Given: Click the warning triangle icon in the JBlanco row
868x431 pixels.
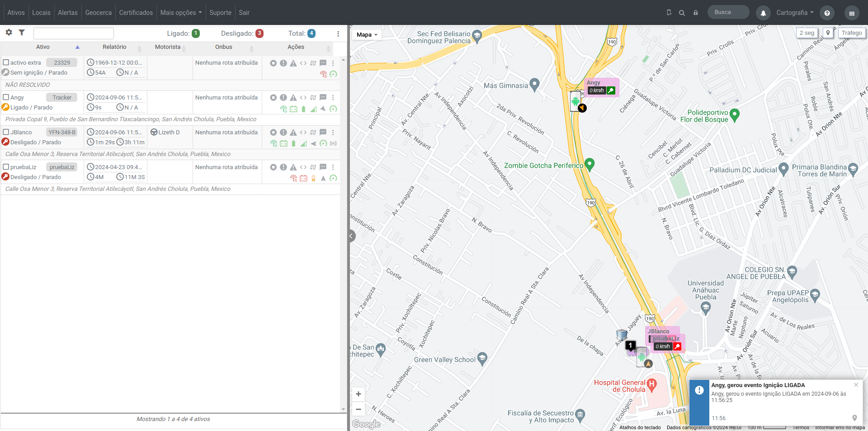Looking at the screenshot, I should coord(293,133).
